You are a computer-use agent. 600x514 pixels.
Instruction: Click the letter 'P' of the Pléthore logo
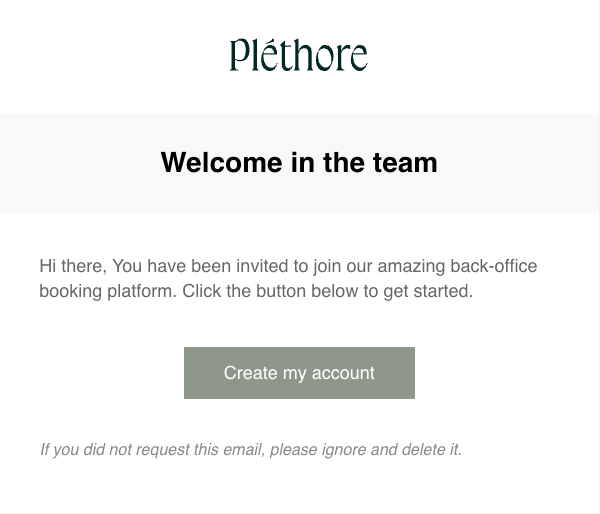[239, 56]
